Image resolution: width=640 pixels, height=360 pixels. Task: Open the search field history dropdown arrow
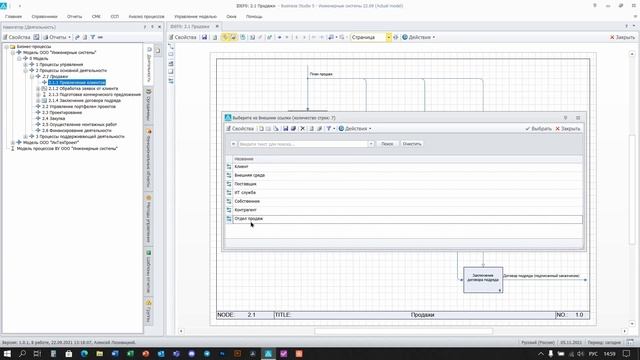pyautogui.click(x=371, y=144)
